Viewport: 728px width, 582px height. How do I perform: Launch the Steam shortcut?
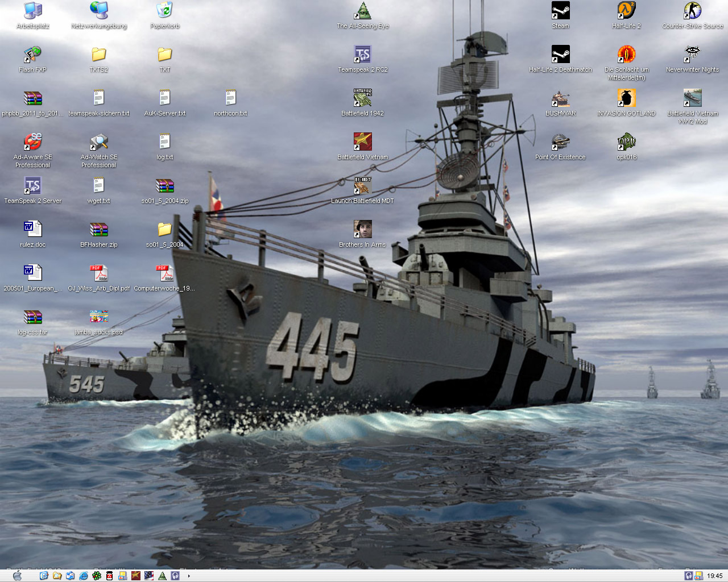tap(560, 15)
